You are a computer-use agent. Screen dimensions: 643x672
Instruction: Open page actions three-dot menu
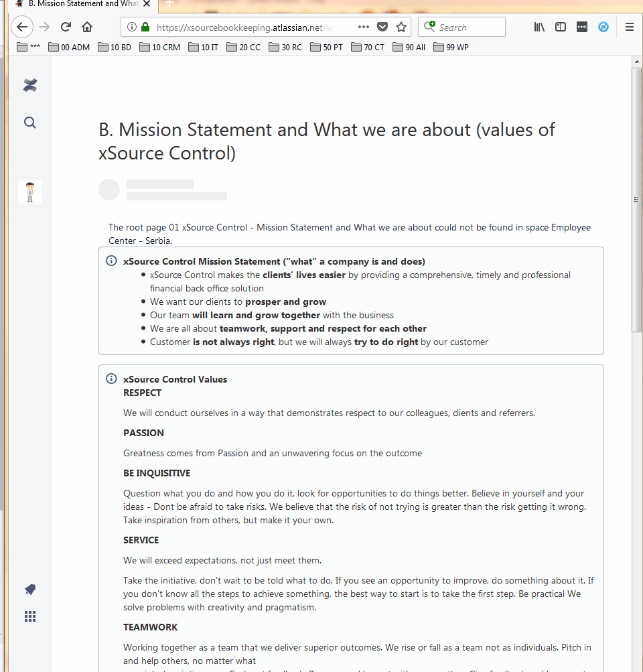pyautogui.click(x=363, y=27)
